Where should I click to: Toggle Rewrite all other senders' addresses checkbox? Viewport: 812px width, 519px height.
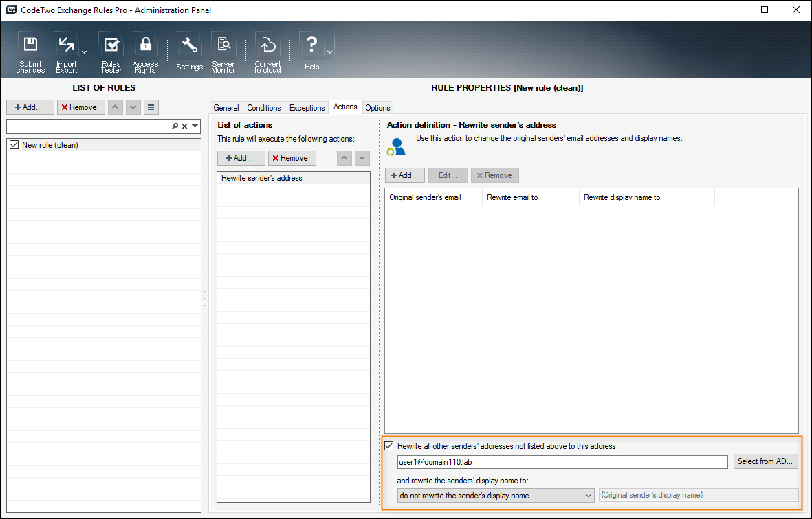click(389, 446)
